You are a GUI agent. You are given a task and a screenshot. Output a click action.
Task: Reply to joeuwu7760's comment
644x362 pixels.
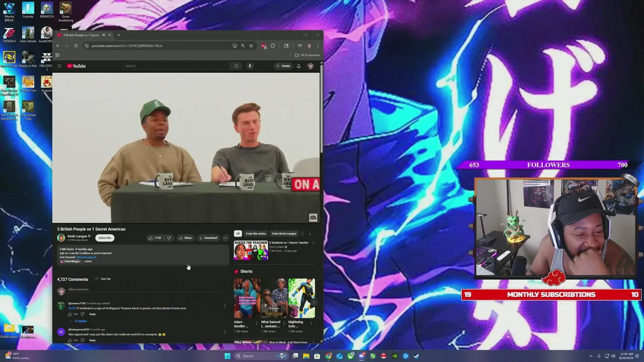[x=93, y=314]
